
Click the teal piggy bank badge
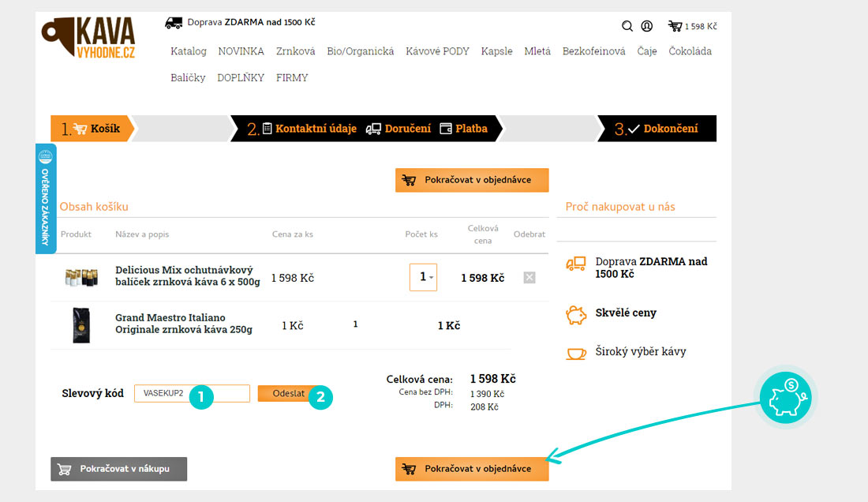click(788, 396)
